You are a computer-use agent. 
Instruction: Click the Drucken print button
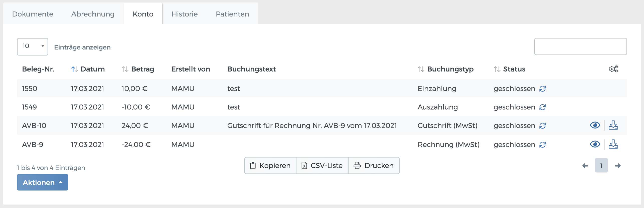tap(374, 165)
